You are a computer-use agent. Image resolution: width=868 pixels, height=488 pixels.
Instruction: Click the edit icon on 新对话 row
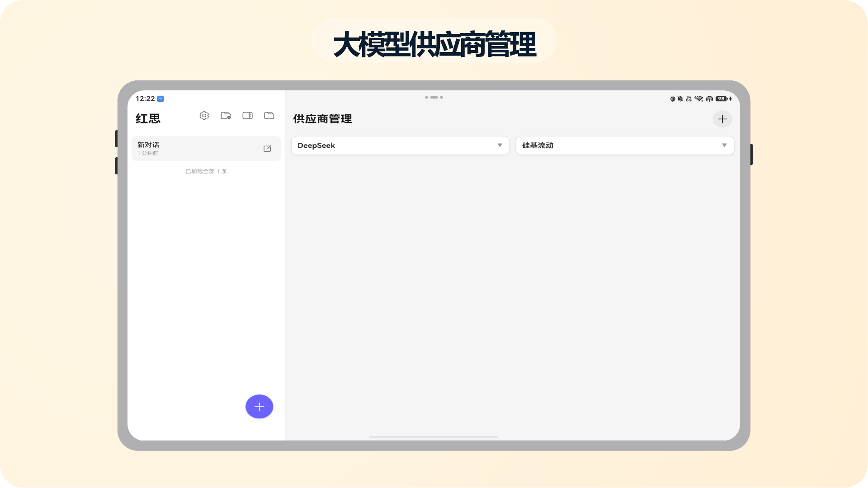[268, 149]
